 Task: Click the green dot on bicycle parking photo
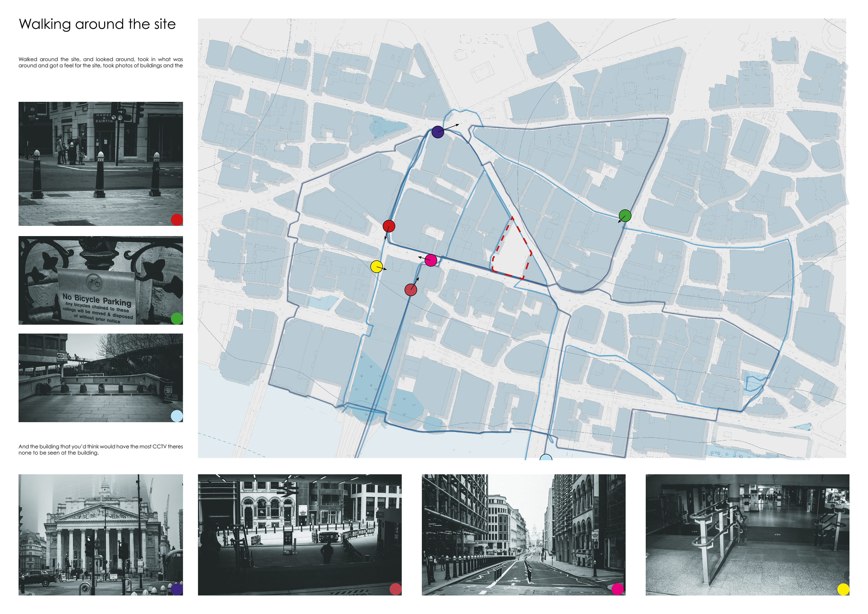tap(177, 319)
